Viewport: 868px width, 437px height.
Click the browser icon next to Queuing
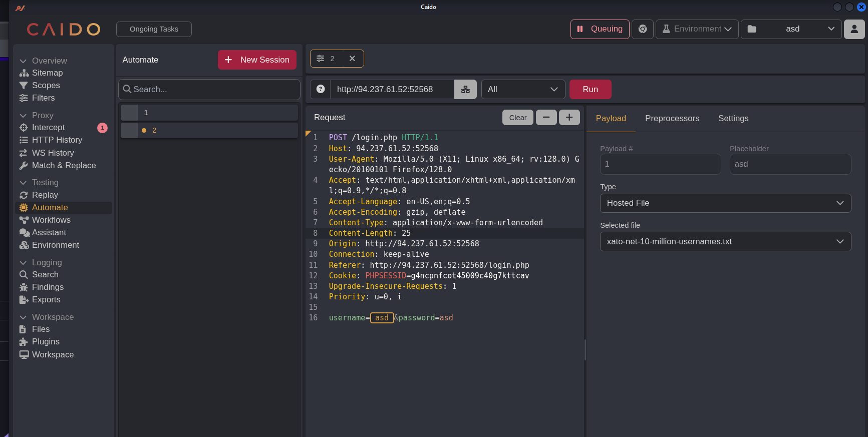(643, 29)
